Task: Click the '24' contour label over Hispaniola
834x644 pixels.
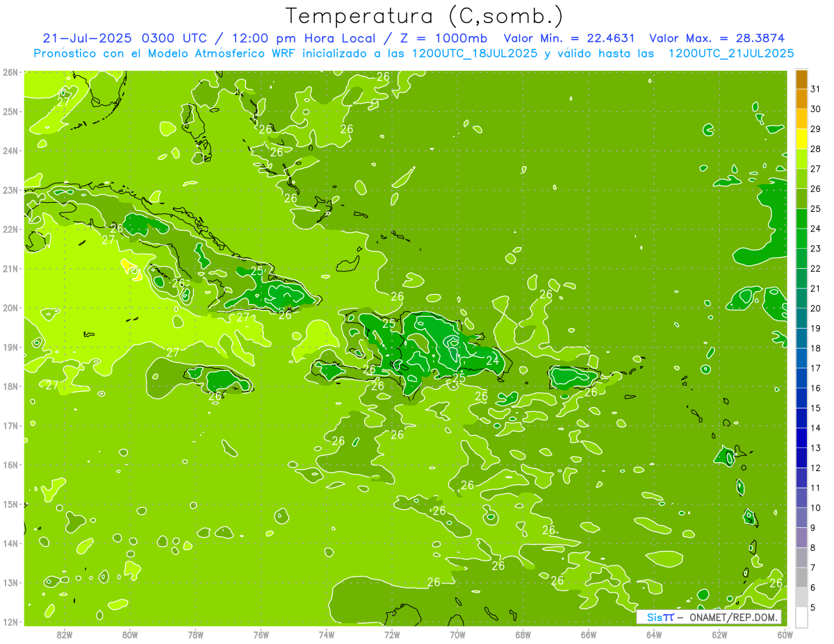Action: click(493, 361)
